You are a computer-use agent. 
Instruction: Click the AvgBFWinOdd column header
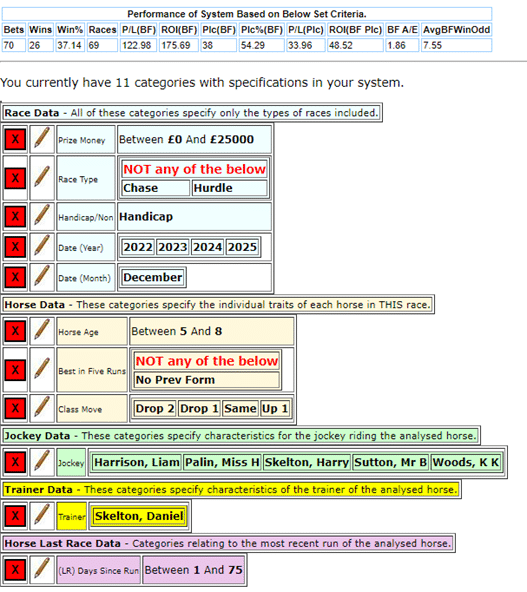[456, 30]
